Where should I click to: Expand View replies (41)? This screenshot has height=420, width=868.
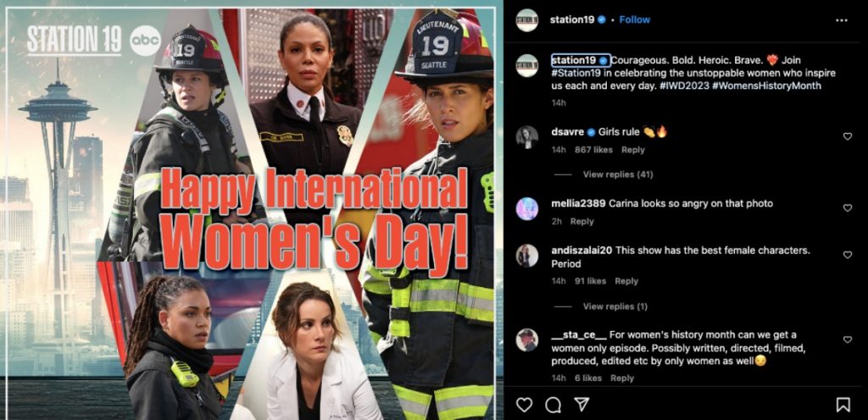(618, 174)
